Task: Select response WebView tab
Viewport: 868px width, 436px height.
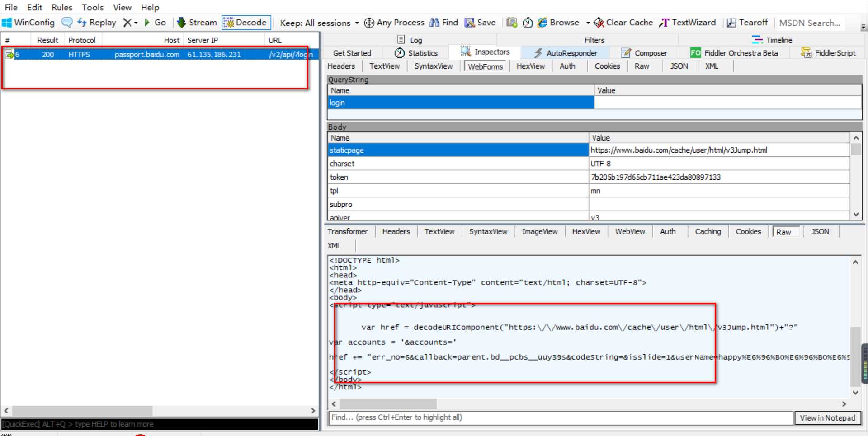Action: coord(630,231)
